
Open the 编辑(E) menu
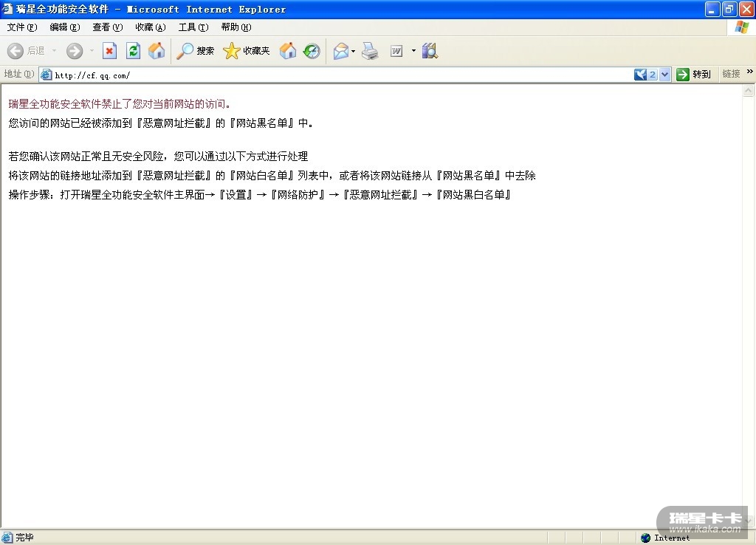click(65, 27)
